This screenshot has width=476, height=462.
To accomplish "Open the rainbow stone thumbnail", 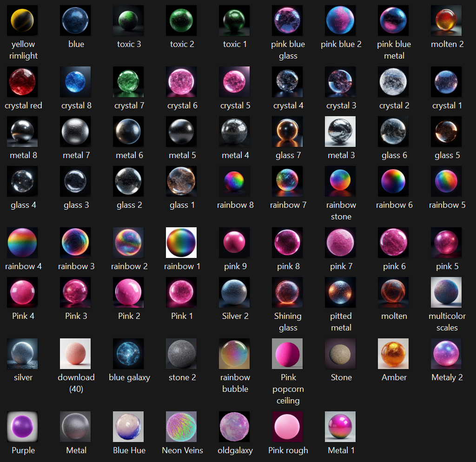I will [x=340, y=181].
